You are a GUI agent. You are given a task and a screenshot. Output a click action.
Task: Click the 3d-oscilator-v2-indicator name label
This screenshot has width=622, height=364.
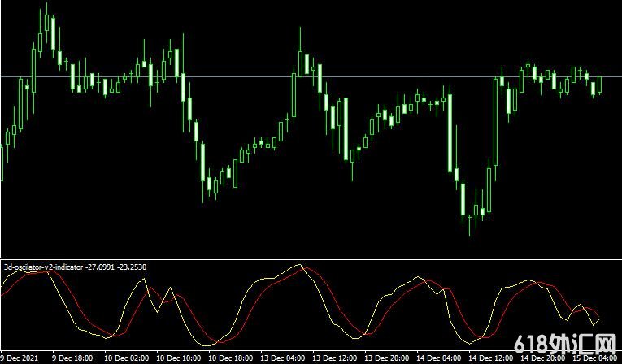(x=42, y=266)
